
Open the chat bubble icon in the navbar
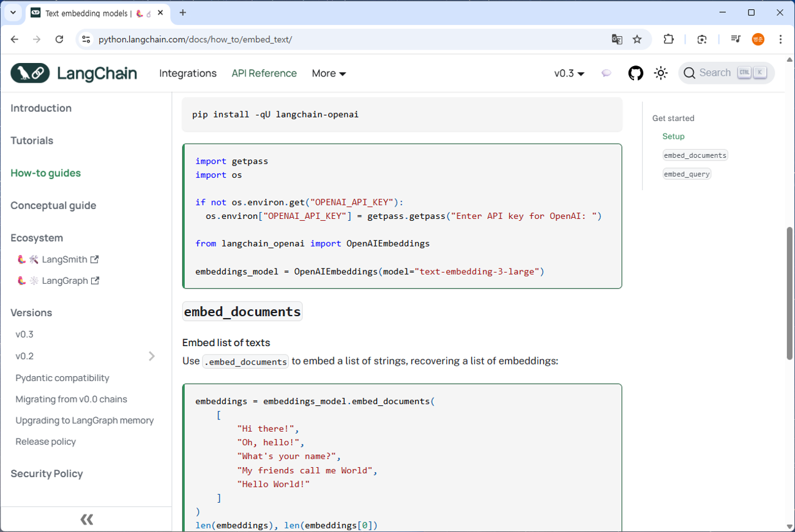pos(606,73)
